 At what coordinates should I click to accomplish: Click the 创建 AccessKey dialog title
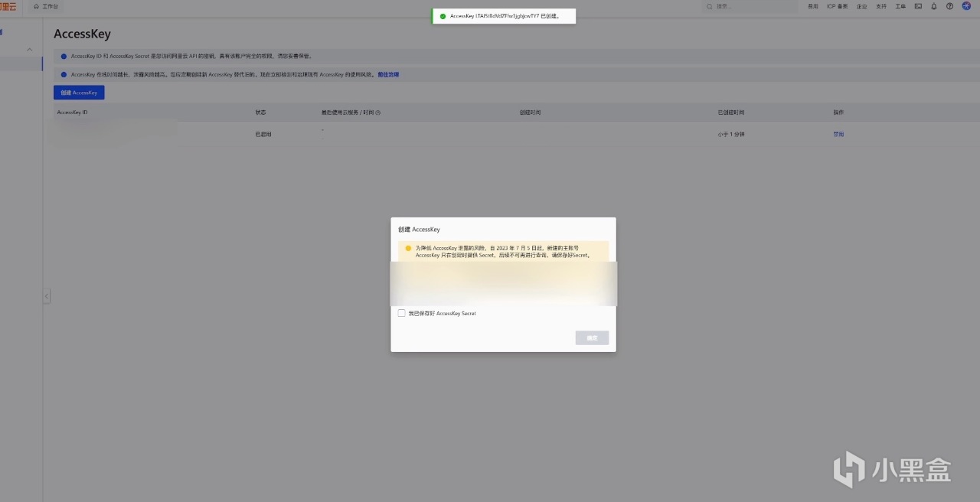point(419,230)
